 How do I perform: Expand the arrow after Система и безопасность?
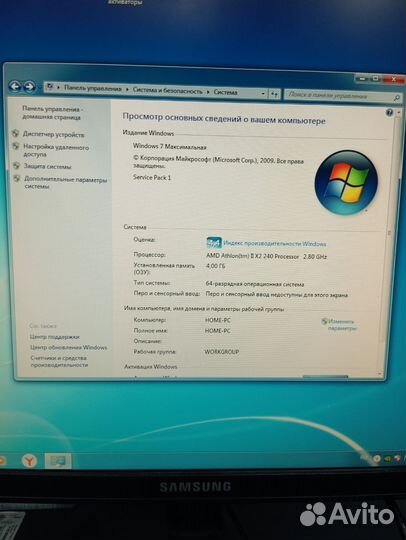(x=208, y=92)
